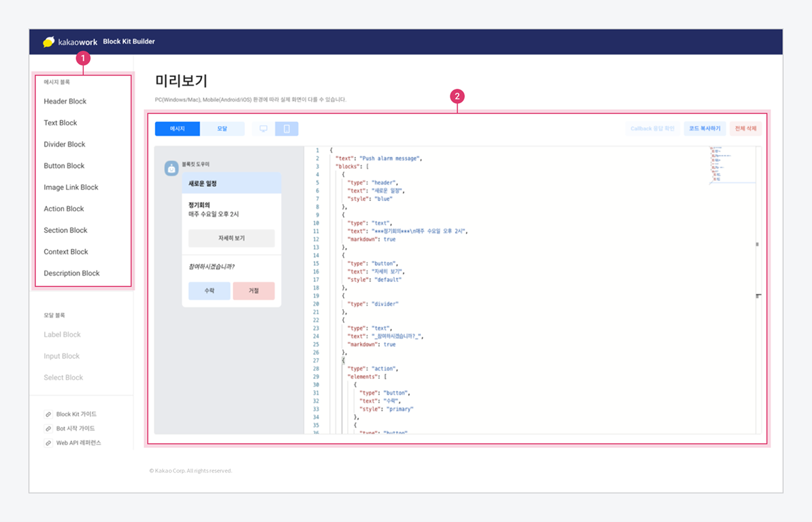
Task: Add a Context Block
Action: pos(66,252)
